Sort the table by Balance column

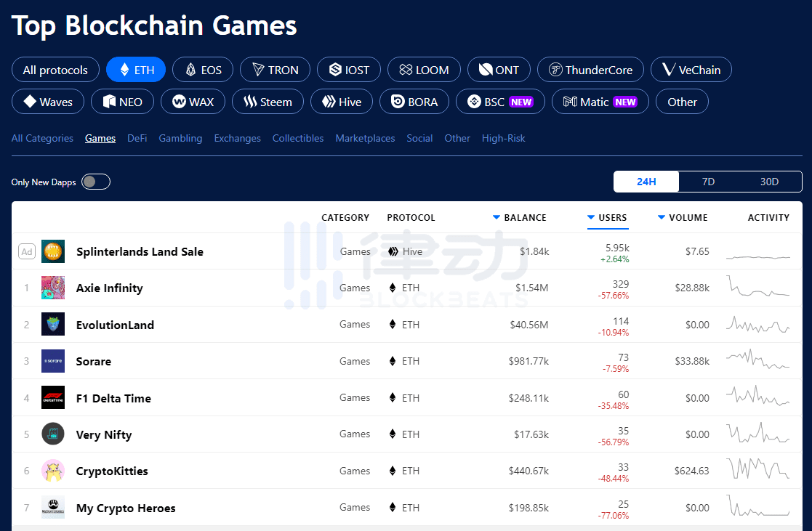(520, 218)
